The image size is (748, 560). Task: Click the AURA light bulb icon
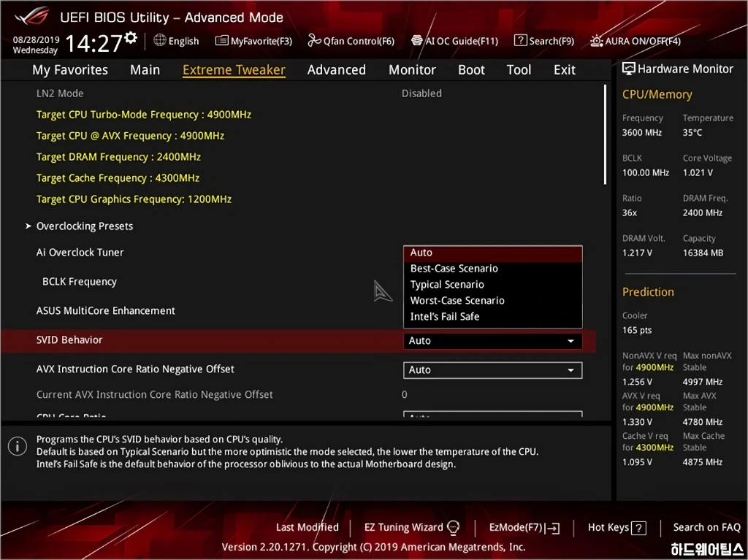pyautogui.click(x=596, y=41)
